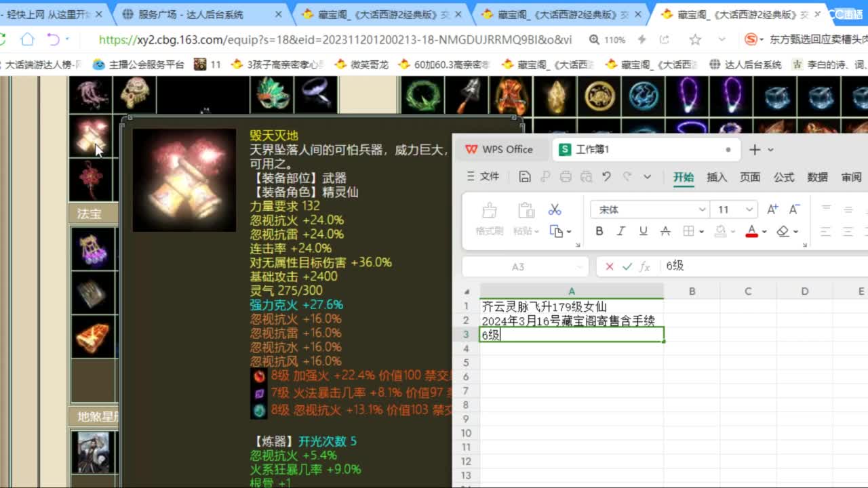This screenshot has width=868, height=488.
Task: Toggle italic formatting
Action: pos(620,232)
